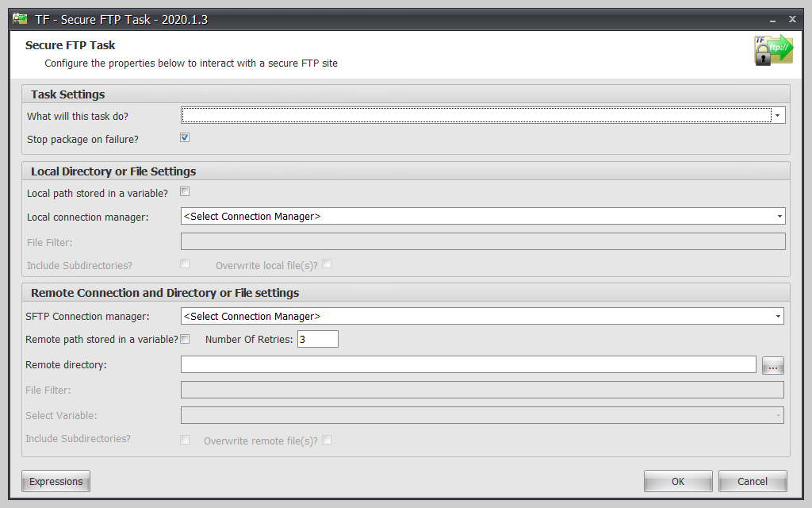Cancel the FTP task configuration
The width and height of the screenshot is (812, 508).
coord(752,481)
